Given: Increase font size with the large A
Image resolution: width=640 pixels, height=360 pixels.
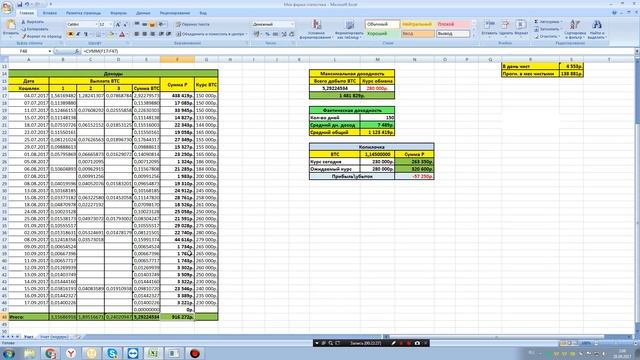Looking at the screenshot, I should (118, 24).
